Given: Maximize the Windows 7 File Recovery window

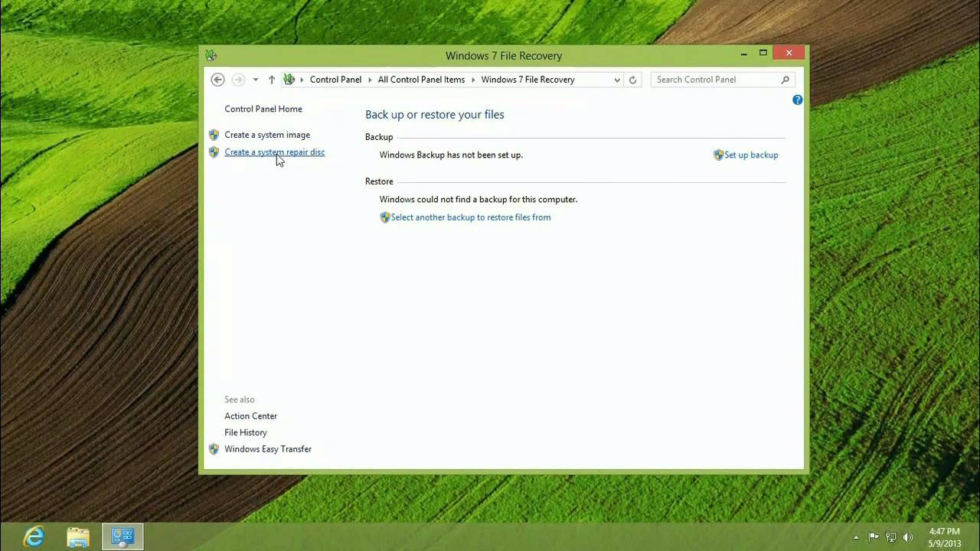Looking at the screenshot, I should (x=763, y=53).
